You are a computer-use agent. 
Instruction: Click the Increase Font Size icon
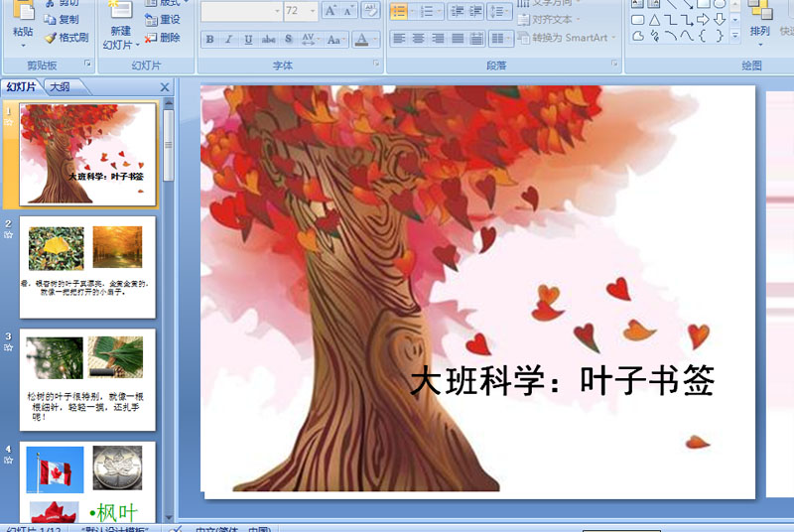click(331, 11)
